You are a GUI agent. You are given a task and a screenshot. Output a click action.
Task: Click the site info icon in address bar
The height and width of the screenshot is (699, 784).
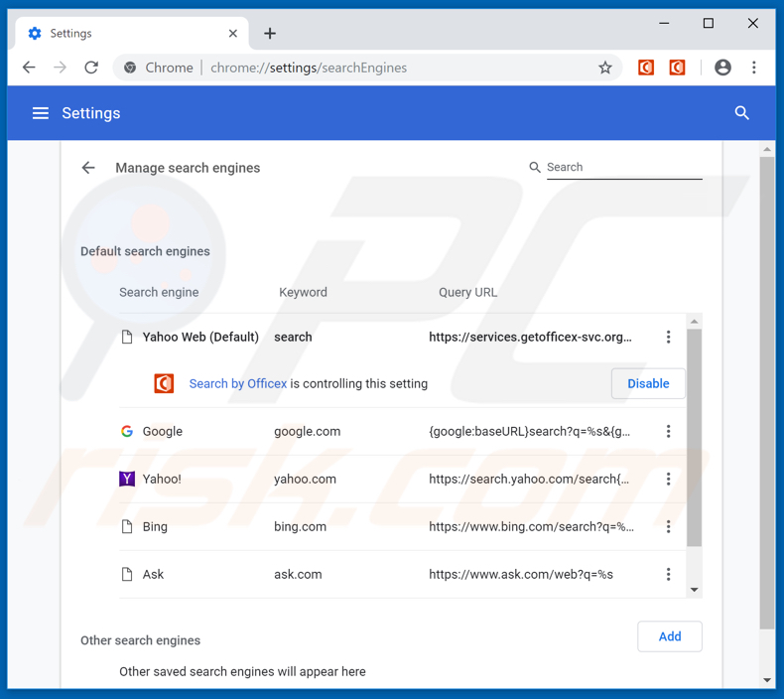130,68
